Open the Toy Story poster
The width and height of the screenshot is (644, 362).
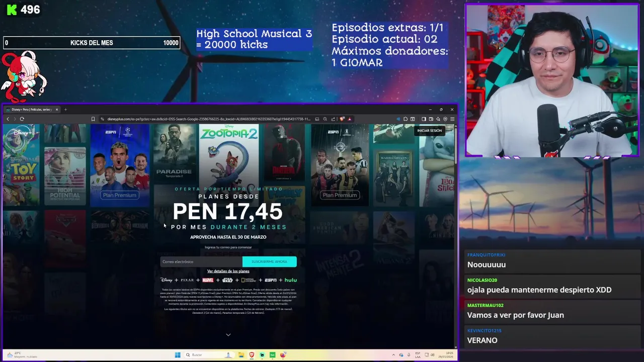[21, 165]
